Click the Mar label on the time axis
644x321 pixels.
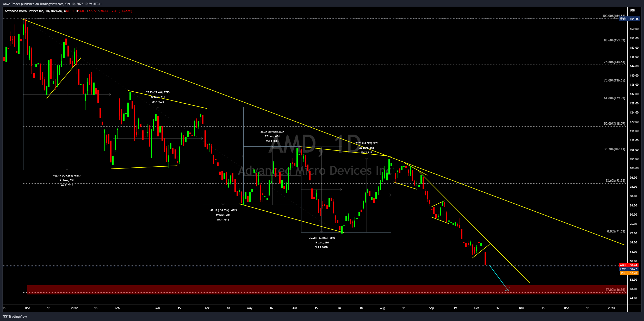pyautogui.click(x=158, y=308)
